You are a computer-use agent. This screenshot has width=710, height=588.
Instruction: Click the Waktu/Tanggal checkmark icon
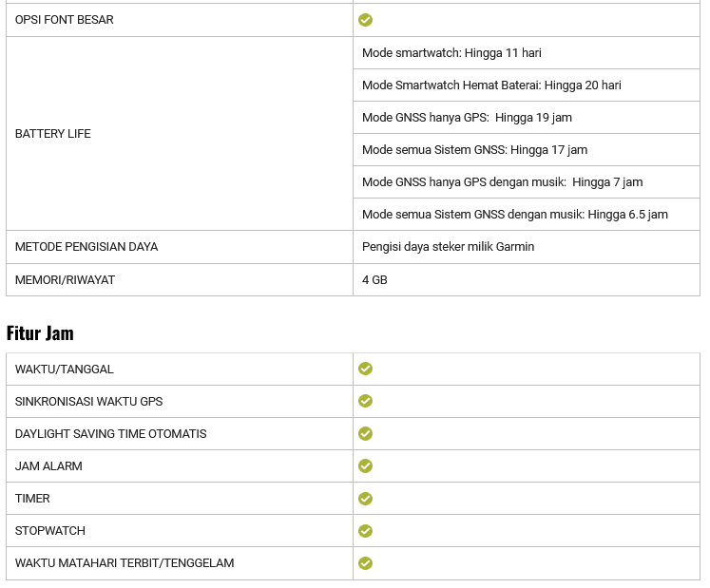click(366, 369)
